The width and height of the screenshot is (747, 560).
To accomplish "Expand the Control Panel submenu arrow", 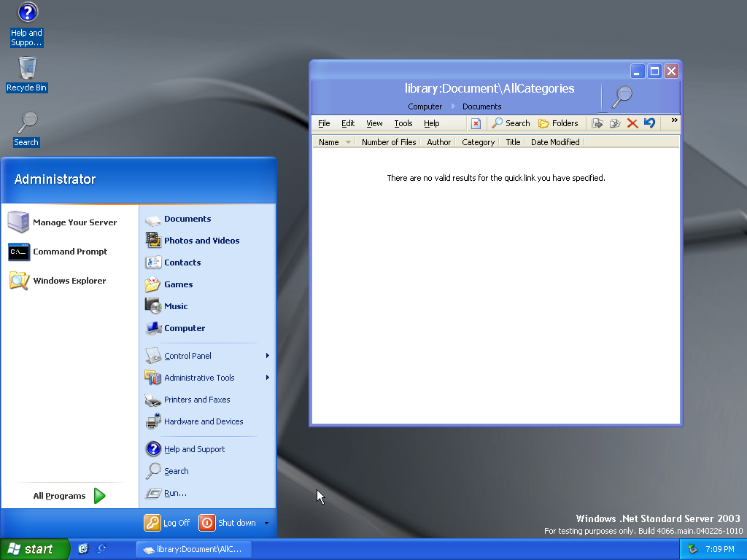I will (x=268, y=356).
